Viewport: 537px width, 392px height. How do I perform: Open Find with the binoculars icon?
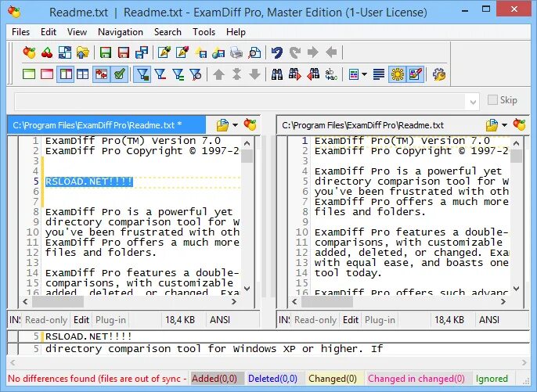coord(277,74)
